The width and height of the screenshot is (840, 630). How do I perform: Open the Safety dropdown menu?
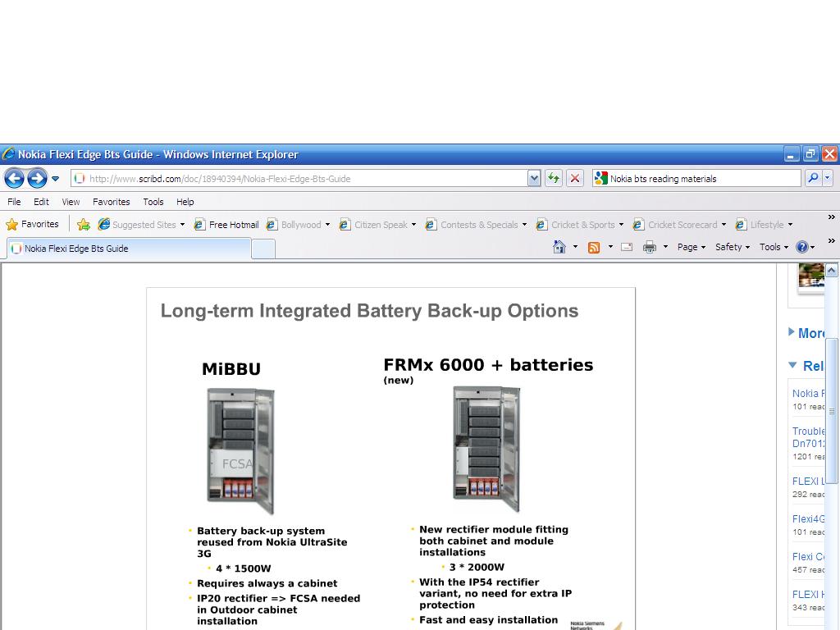(732, 247)
